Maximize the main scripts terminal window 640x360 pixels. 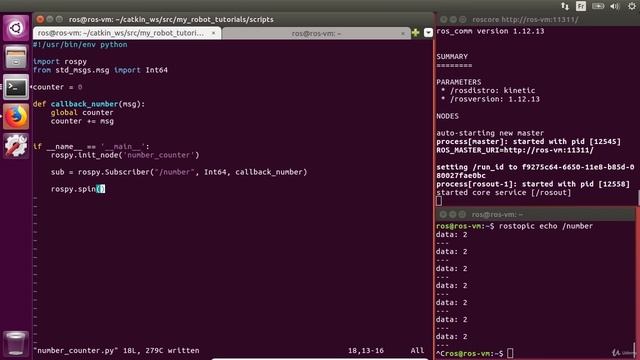click(x=59, y=19)
